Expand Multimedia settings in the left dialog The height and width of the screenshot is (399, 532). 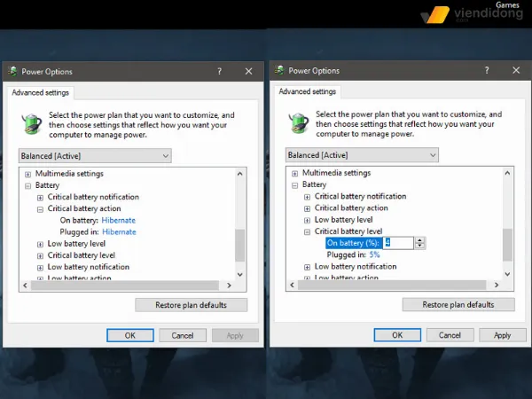pyautogui.click(x=27, y=174)
